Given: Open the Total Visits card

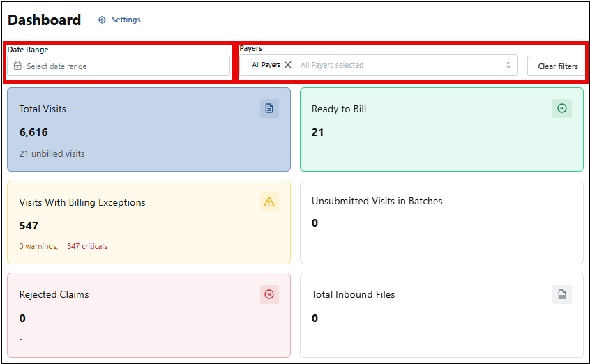Looking at the screenshot, I should click(149, 129).
